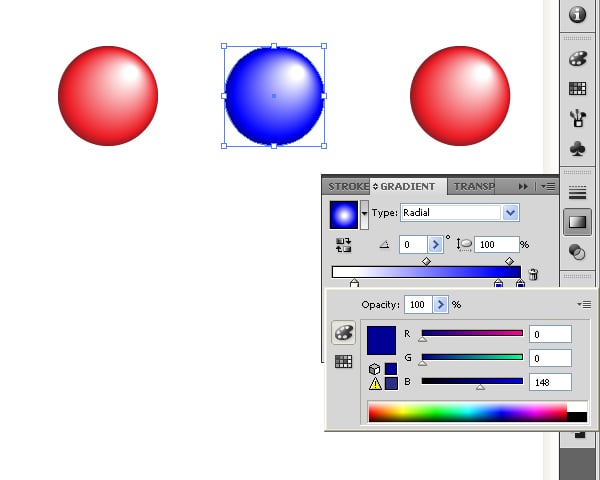Select the white gradient stop
This screenshot has width=600, height=480.
point(354,283)
